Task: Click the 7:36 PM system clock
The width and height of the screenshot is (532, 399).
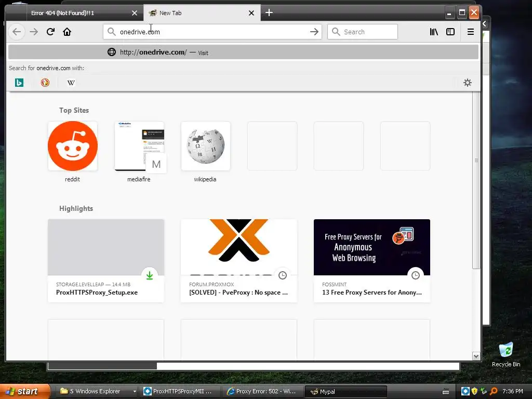Action: (x=513, y=391)
